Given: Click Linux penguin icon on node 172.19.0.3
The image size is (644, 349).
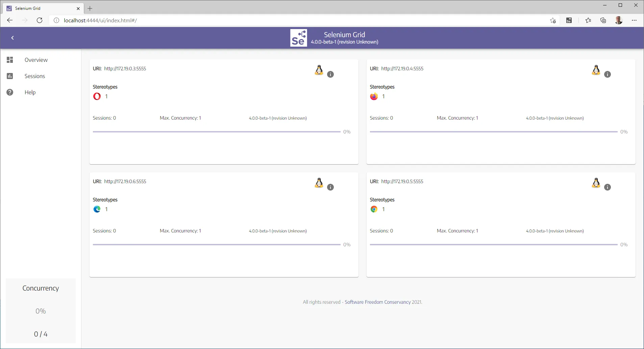Looking at the screenshot, I should 319,70.
